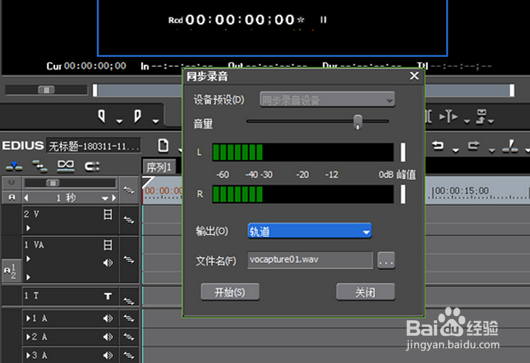Image resolution: width=530 pixels, height=363 pixels.
Task: Click right arrow to increase timeline scale
Action: tap(114, 198)
